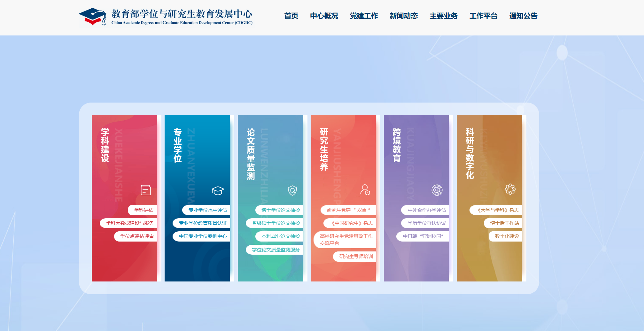The height and width of the screenshot is (331, 644).
Task: Click 省级硕士学位论文抽检 link
Action: tap(275, 223)
